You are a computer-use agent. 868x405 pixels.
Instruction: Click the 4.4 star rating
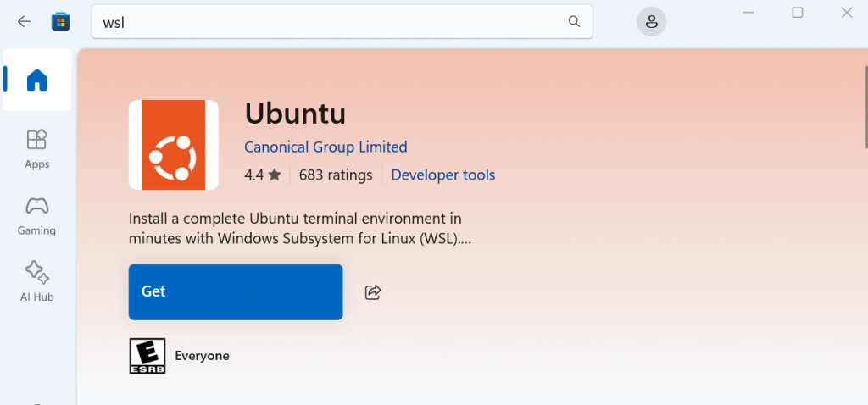pyautogui.click(x=262, y=175)
